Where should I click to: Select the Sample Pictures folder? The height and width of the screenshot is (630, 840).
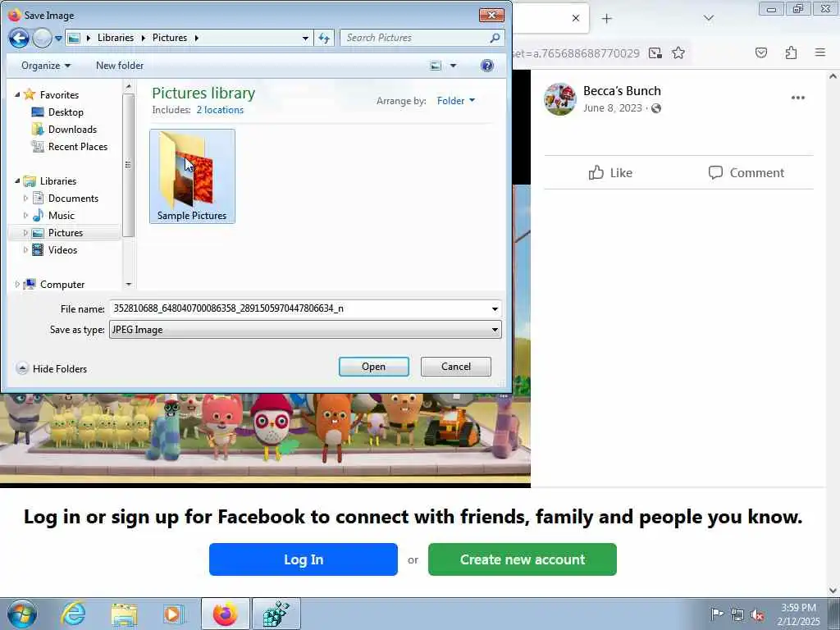tap(192, 176)
